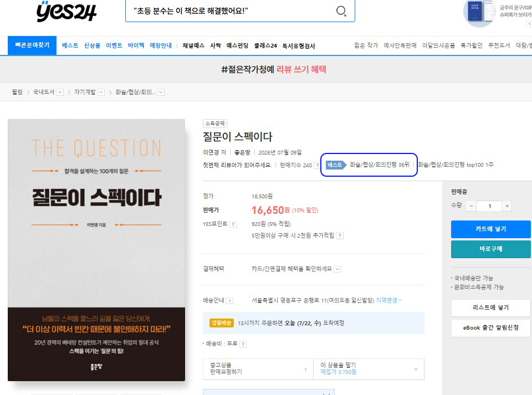Go to 사락
The width and height of the screenshot is (532, 395).
tap(216, 45)
